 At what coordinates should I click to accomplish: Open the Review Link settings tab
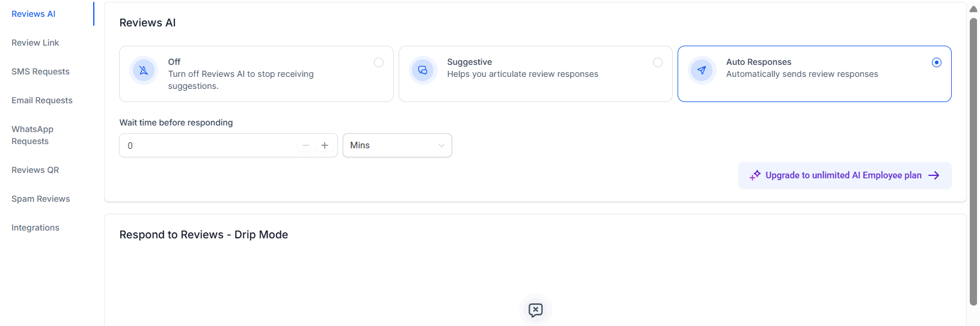click(x=35, y=43)
